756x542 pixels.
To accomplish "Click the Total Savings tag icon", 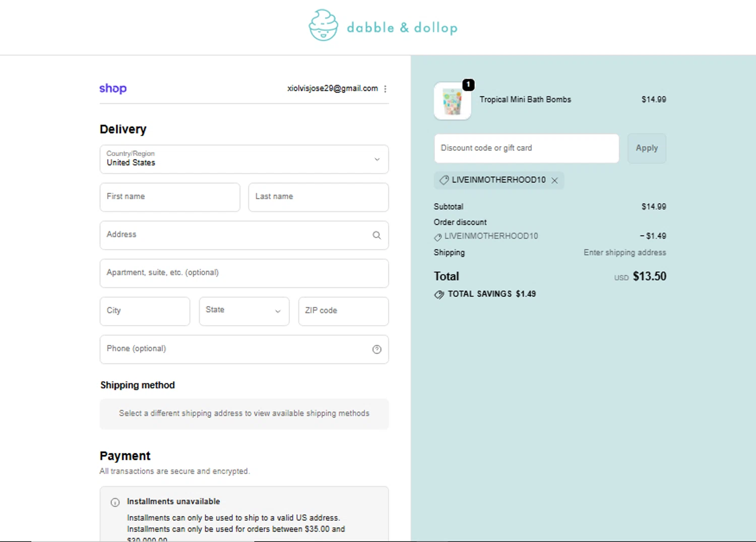I will point(439,294).
